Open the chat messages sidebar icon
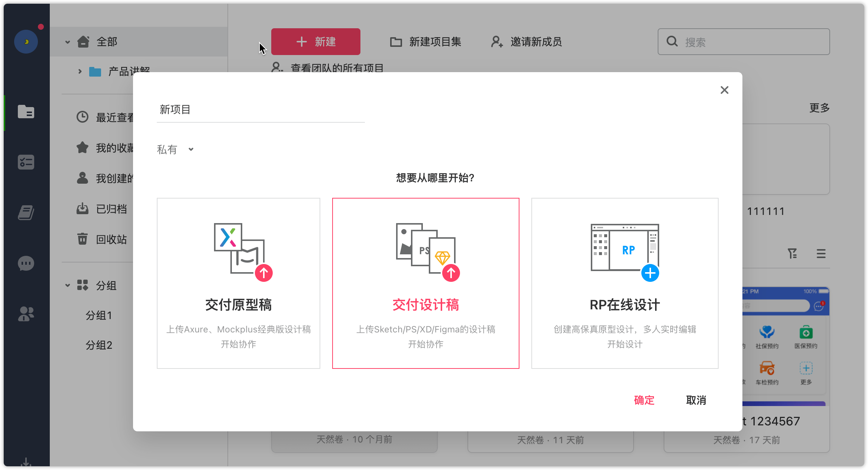This screenshot has height=470, width=868. (x=26, y=264)
